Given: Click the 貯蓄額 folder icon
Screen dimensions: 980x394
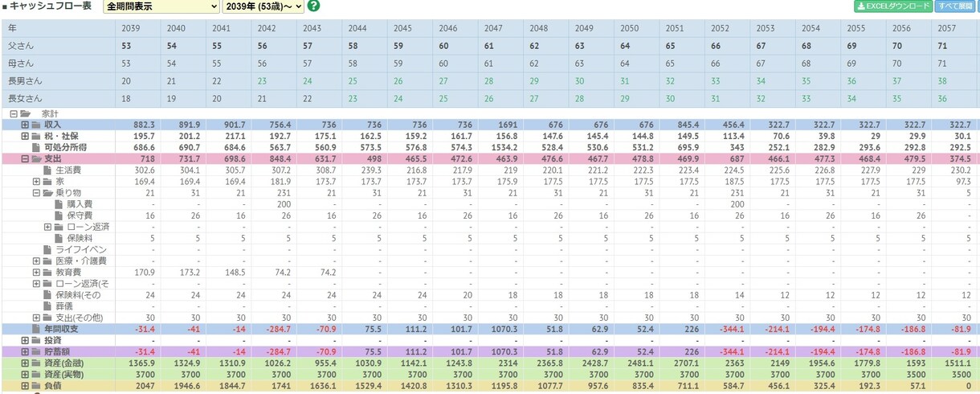Looking at the screenshot, I should pos(36,351).
